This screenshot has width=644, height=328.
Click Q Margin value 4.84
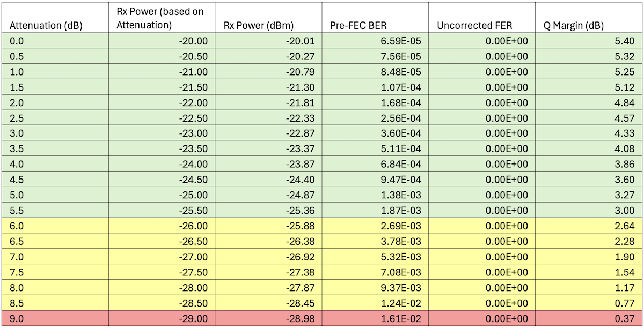click(x=588, y=102)
